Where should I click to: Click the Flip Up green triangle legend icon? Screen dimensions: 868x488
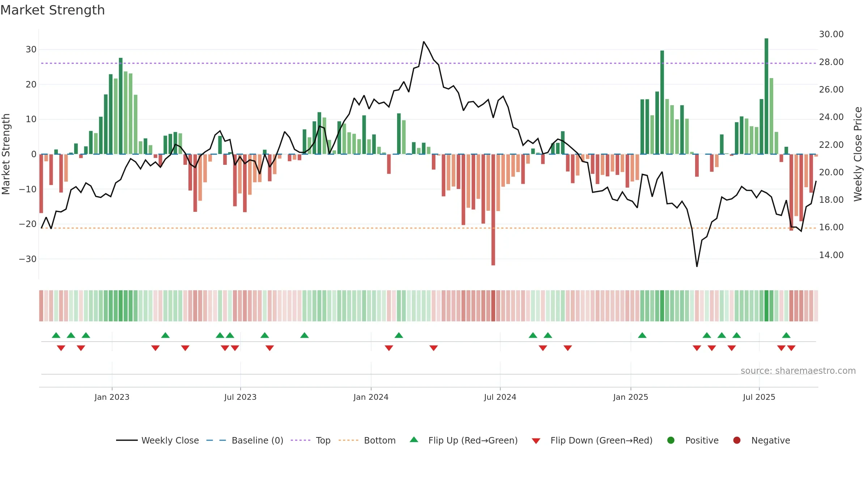[414, 440]
